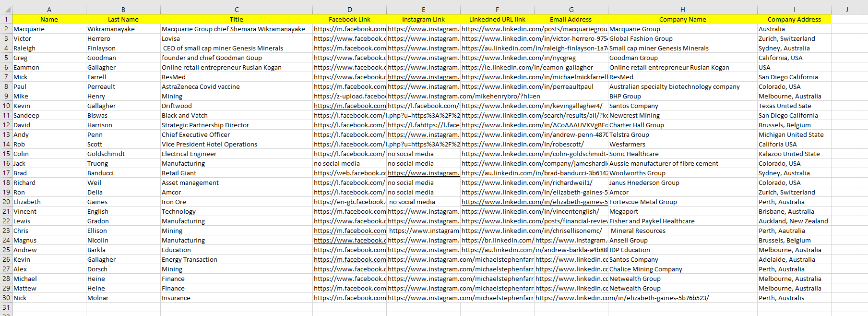Image resolution: width=868 pixels, height=316 pixels.
Task: Click the "Chief Executive Officer" cell
Action: point(237,134)
